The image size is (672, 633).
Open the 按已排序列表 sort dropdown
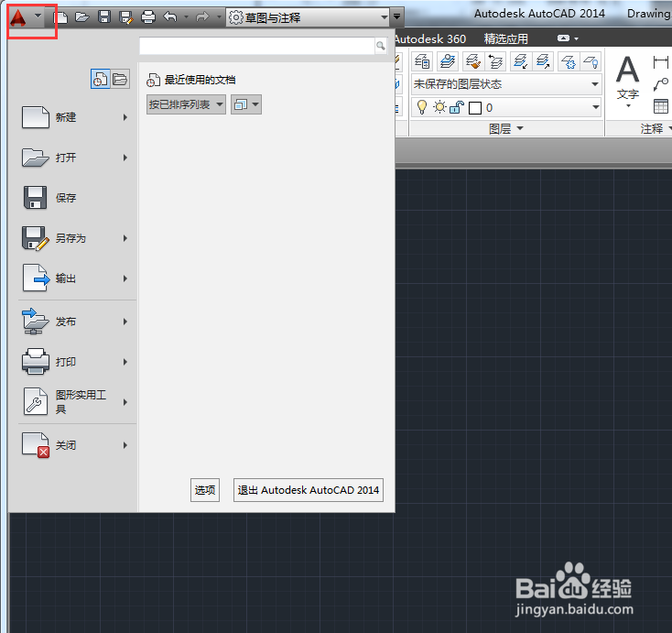click(186, 104)
